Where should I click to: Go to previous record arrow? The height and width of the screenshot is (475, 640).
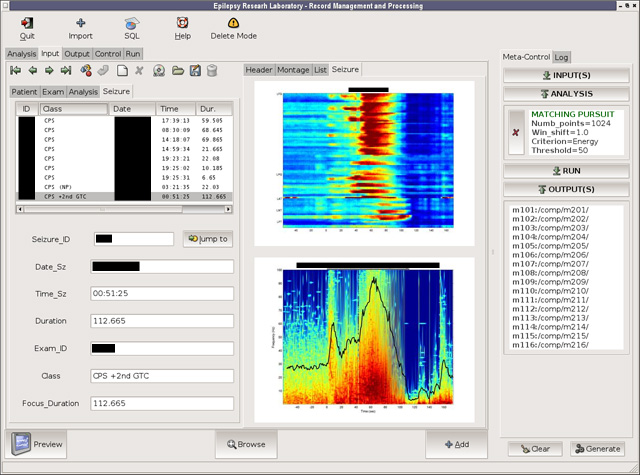(33, 71)
